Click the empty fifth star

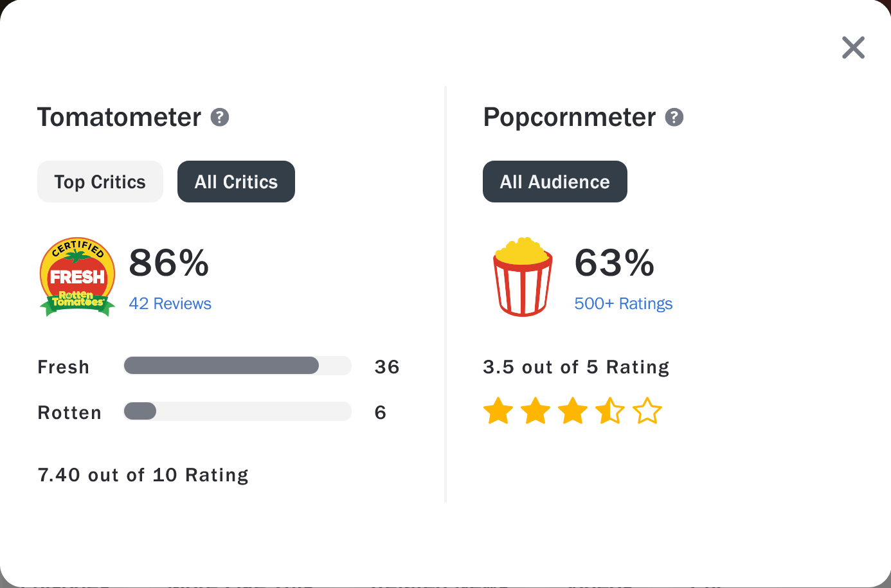tap(647, 411)
